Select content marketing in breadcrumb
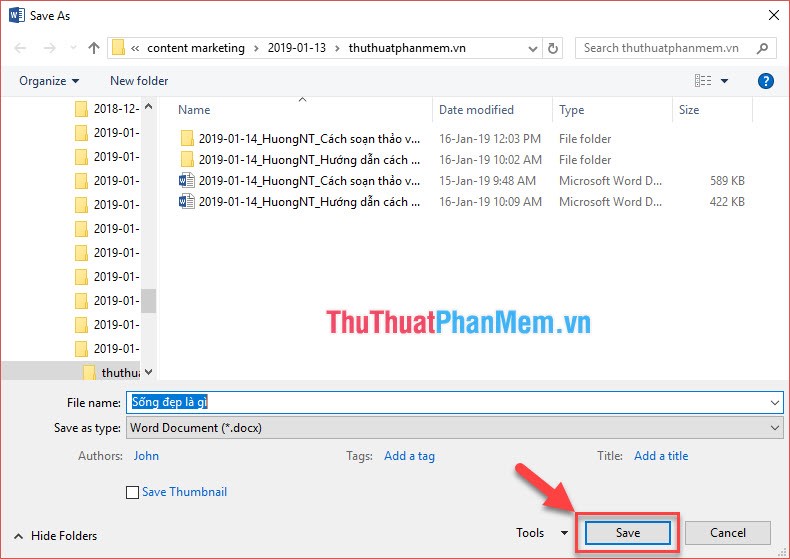The height and width of the screenshot is (559, 790). tap(195, 48)
